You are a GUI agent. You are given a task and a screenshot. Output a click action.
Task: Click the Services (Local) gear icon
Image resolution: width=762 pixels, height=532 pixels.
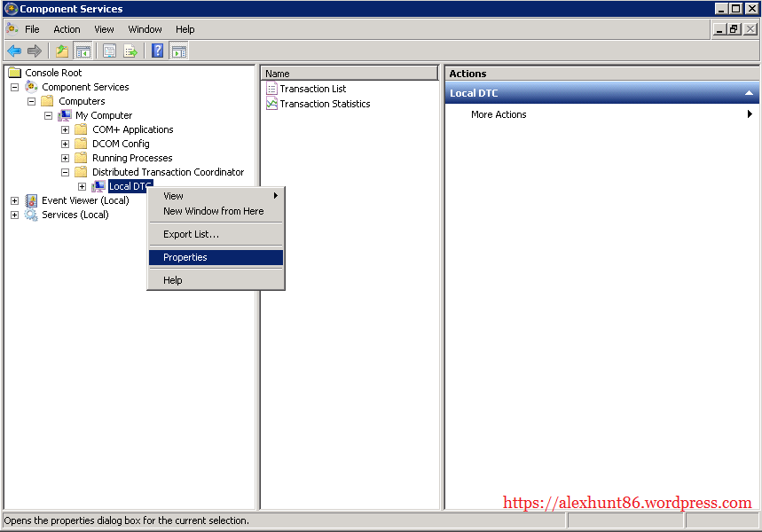pos(32,215)
